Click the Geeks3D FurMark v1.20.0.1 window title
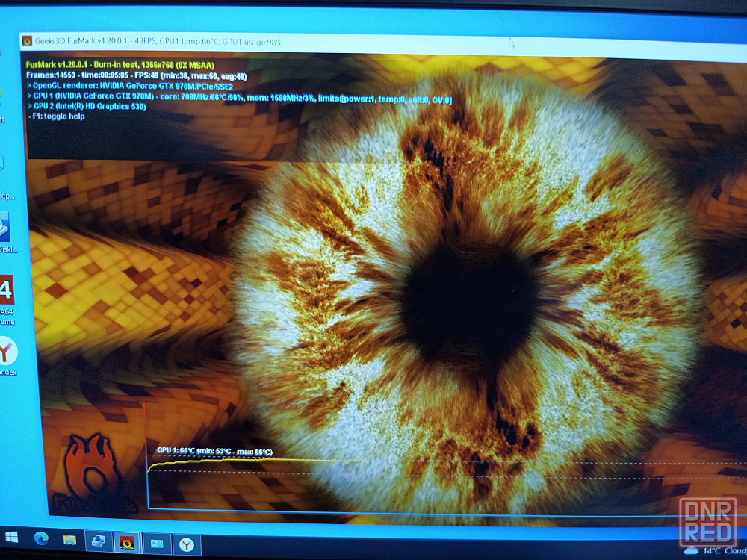This screenshot has width=747, height=560. pyautogui.click(x=158, y=41)
